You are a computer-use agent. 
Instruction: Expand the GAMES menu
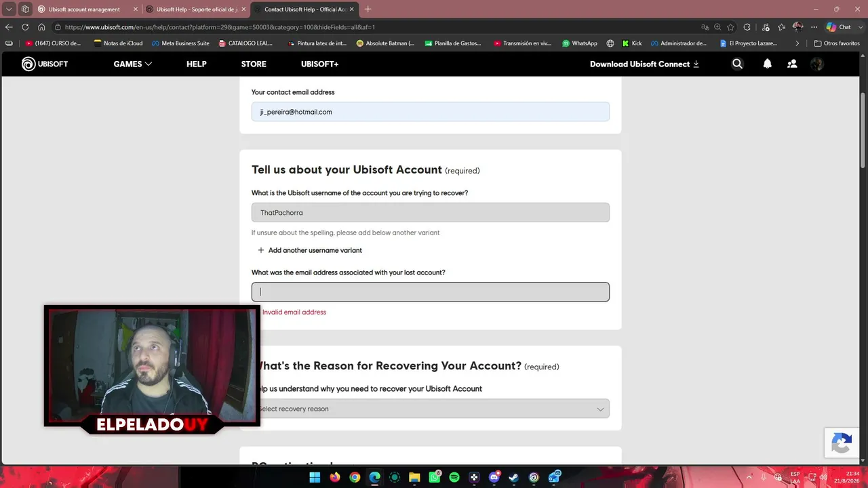click(132, 64)
